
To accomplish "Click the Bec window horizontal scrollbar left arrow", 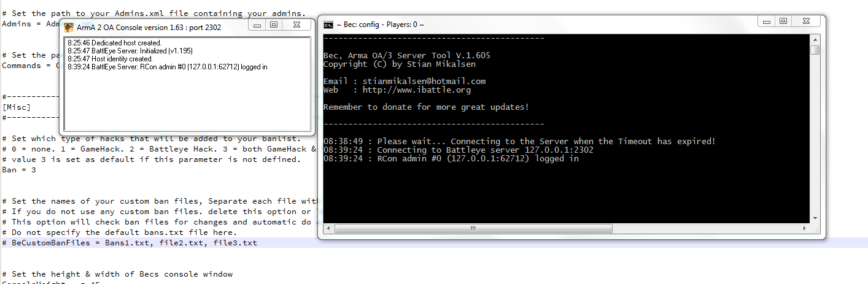I will [x=327, y=228].
